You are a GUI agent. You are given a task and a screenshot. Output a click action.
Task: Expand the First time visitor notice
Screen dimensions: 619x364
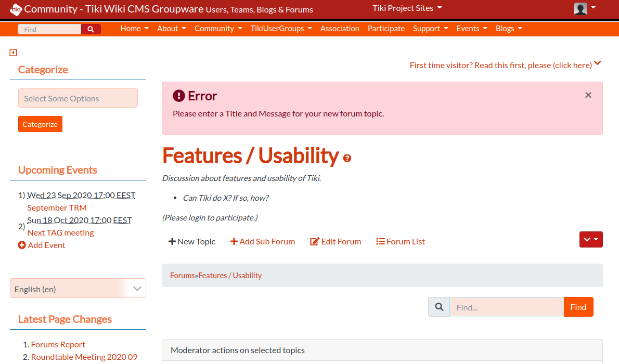pos(505,65)
